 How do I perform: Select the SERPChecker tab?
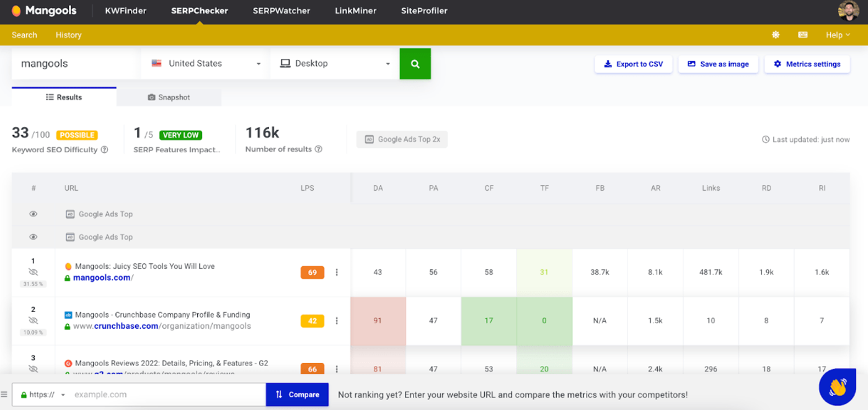coord(200,11)
